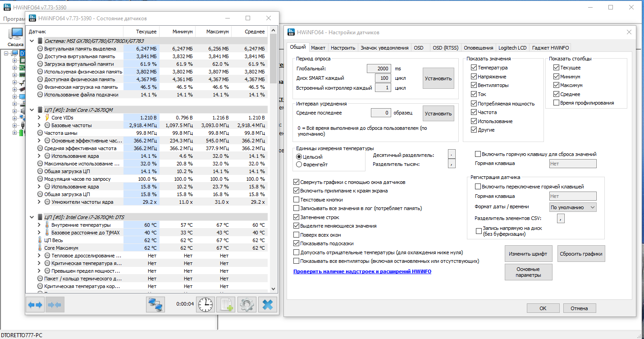Click circle icon beside Использование файла подкачки
This screenshot has width=644, height=339.
point(40,95)
